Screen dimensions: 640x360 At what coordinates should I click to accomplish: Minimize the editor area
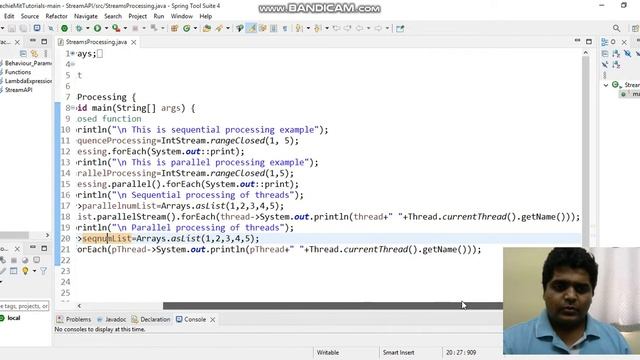(x=577, y=41)
